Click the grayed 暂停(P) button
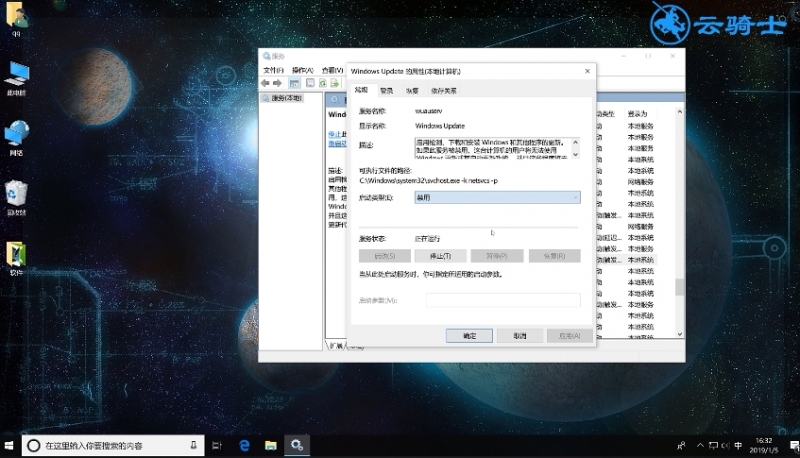The image size is (800, 458). point(496,256)
